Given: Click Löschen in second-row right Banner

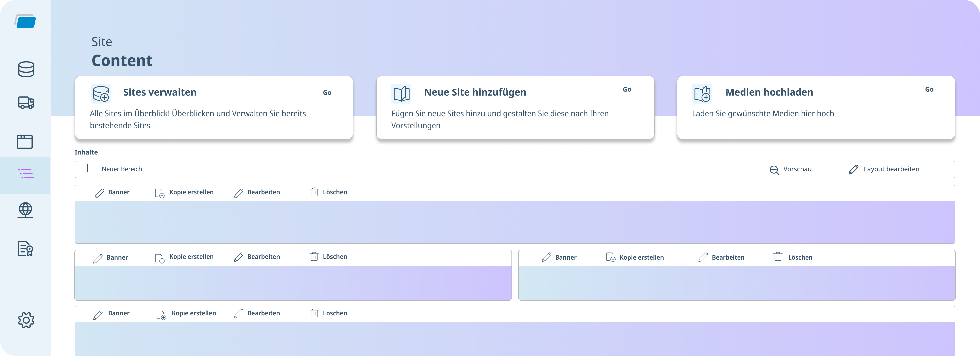Looking at the screenshot, I should pyautogui.click(x=800, y=257).
